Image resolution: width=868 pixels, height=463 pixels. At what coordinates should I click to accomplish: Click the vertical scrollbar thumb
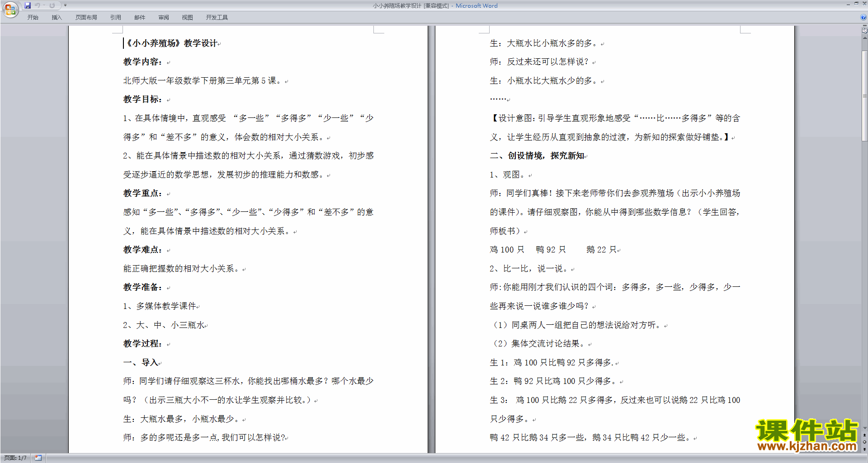[x=864, y=96]
